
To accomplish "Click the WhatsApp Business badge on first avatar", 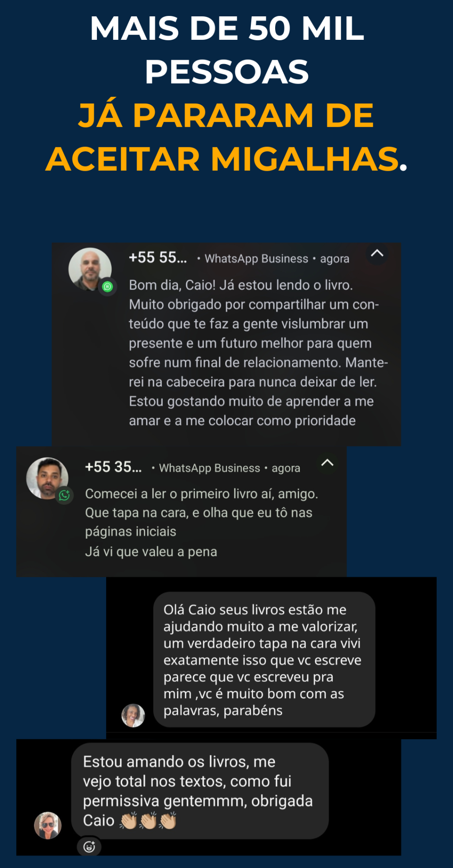I will (x=107, y=287).
